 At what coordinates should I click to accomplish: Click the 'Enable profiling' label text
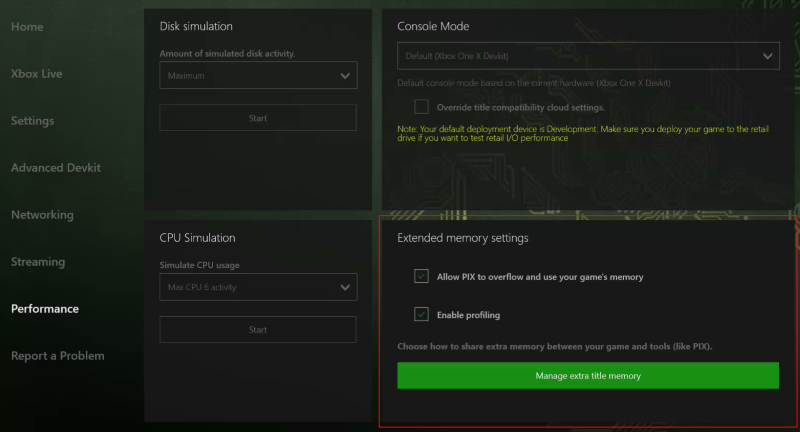click(468, 315)
